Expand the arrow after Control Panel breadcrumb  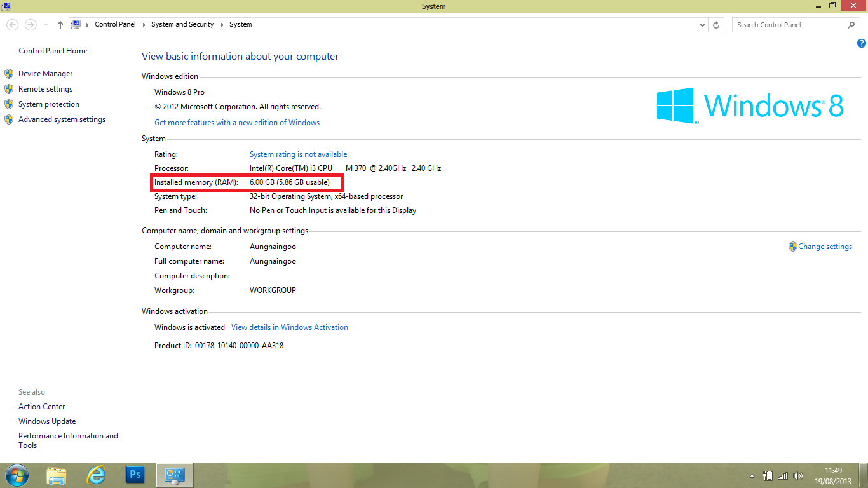click(x=144, y=25)
